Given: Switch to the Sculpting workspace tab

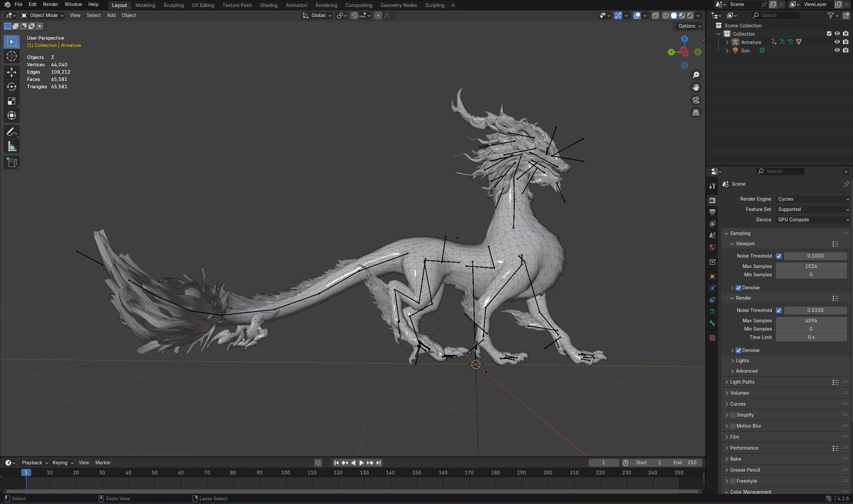Looking at the screenshot, I should point(173,5).
